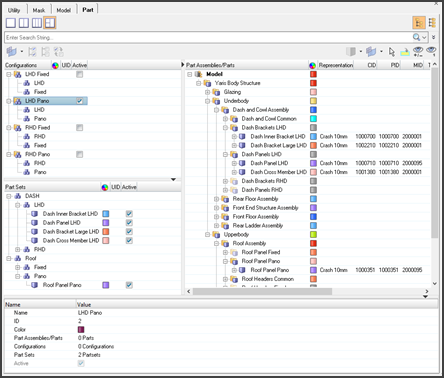Select the two-column layout icon
Screen dimensions: 444x378
(x=24, y=23)
